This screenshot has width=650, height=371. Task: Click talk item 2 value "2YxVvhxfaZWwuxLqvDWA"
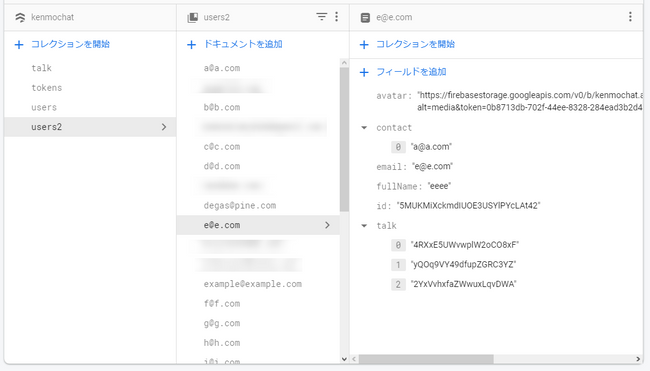click(463, 284)
